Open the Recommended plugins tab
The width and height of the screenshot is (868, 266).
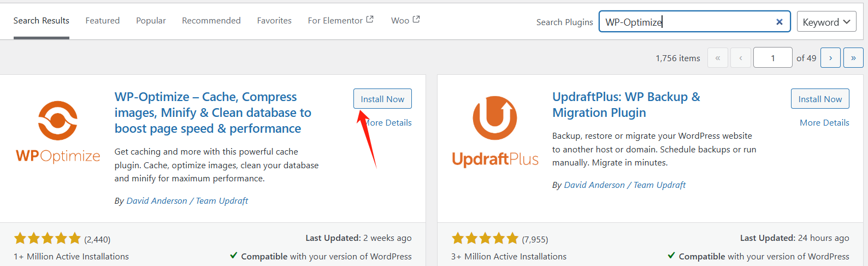211,21
